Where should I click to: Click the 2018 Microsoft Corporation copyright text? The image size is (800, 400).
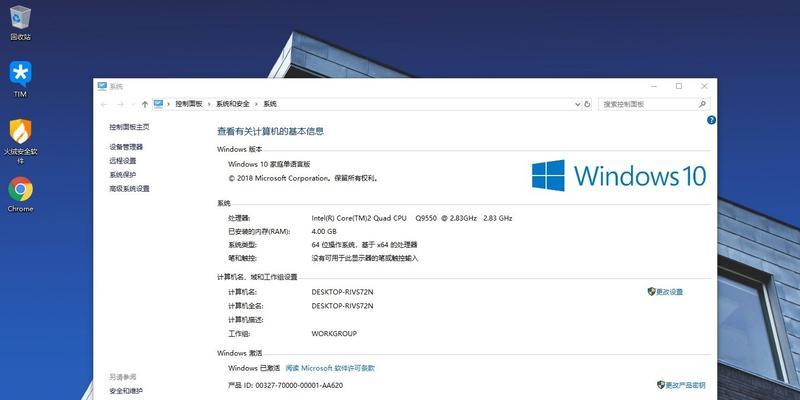coord(303,179)
